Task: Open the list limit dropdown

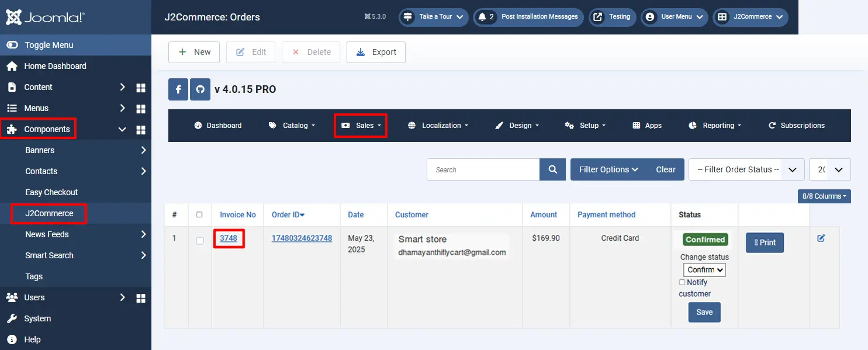Action: point(830,169)
